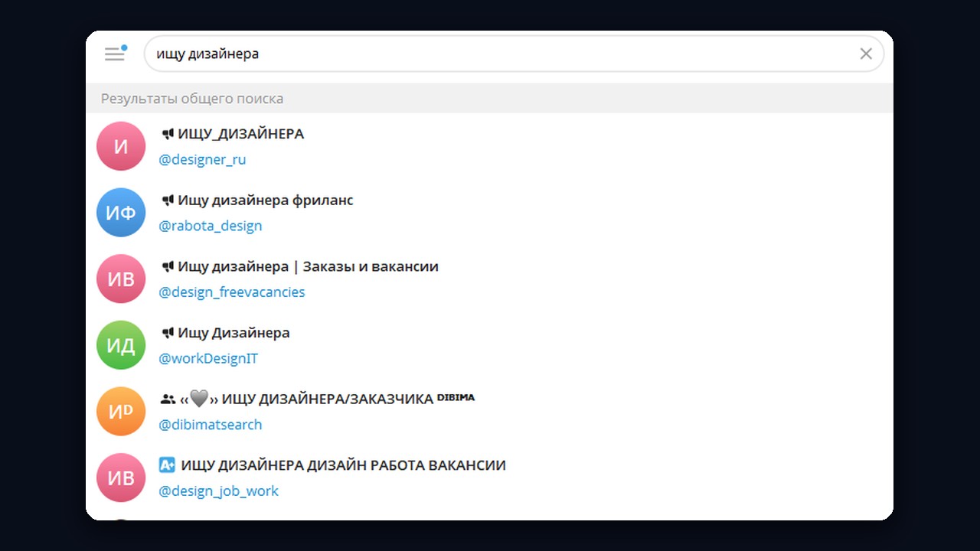
Task: Open the @workDesignIT link
Action: coord(208,358)
